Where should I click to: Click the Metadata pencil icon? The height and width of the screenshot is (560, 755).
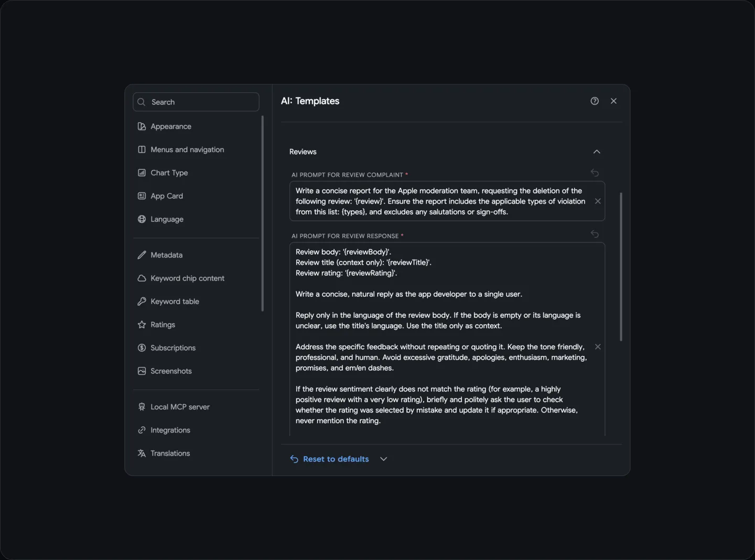click(142, 255)
